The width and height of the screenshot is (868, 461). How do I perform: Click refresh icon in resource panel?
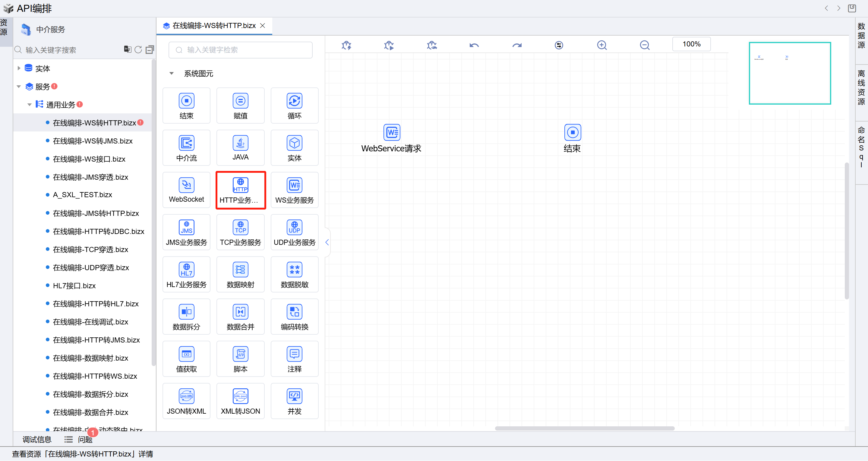tap(138, 50)
